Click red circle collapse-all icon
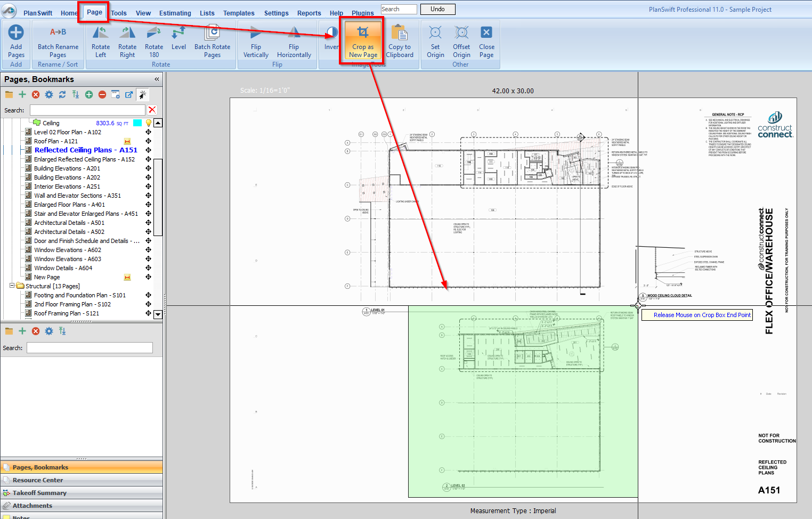Viewport: 812px width, 519px height. [102, 94]
